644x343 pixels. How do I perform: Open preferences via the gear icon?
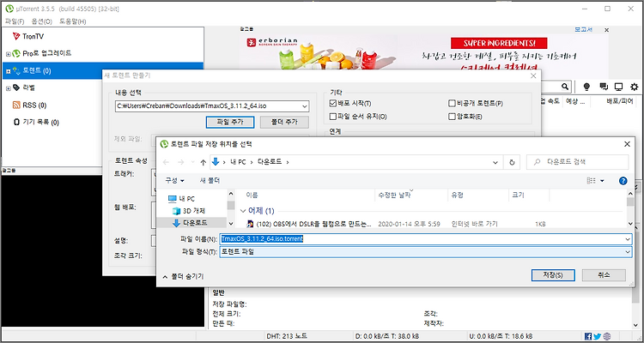click(x=635, y=87)
